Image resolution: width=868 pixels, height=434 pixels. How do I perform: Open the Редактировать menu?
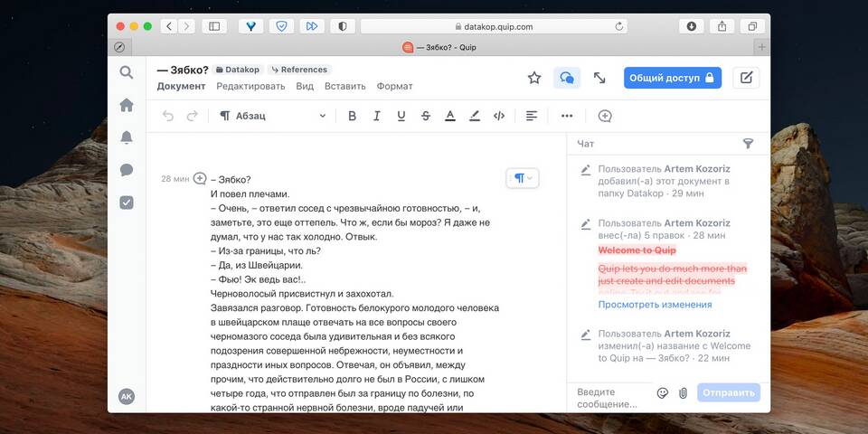[x=250, y=87]
